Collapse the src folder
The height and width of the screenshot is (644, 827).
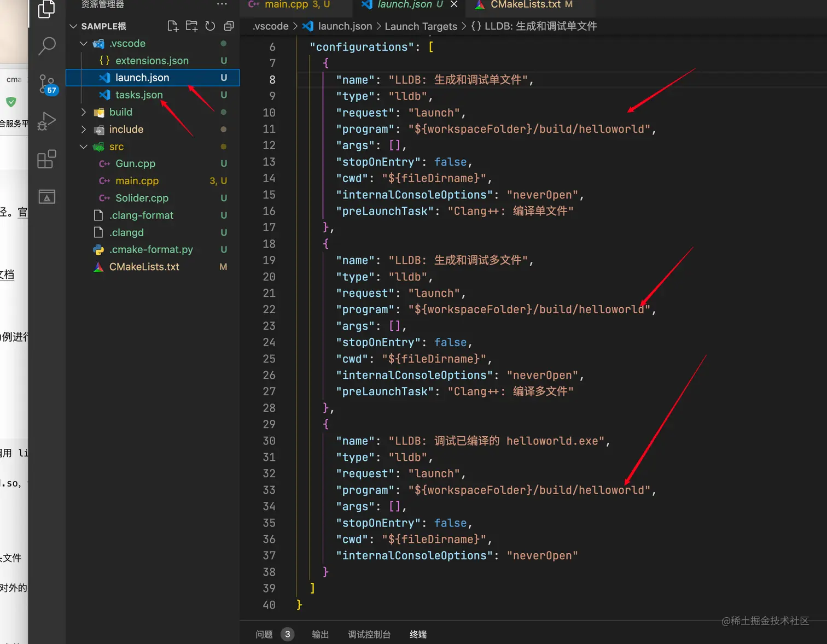point(116,147)
